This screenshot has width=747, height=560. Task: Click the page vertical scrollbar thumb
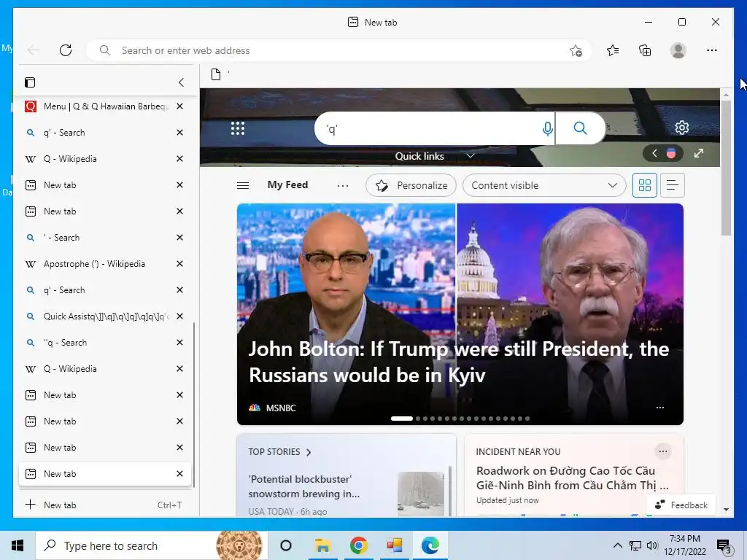point(726,168)
